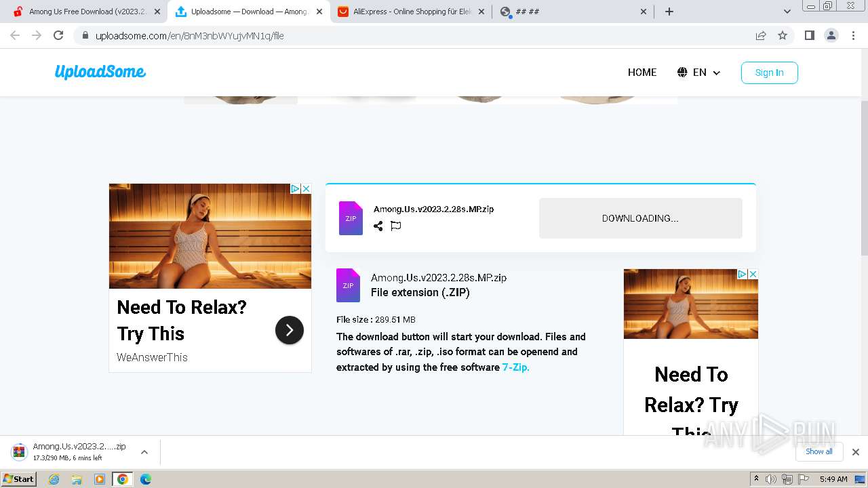Close the left sauna ad
The image size is (868, 488).
point(306,189)
